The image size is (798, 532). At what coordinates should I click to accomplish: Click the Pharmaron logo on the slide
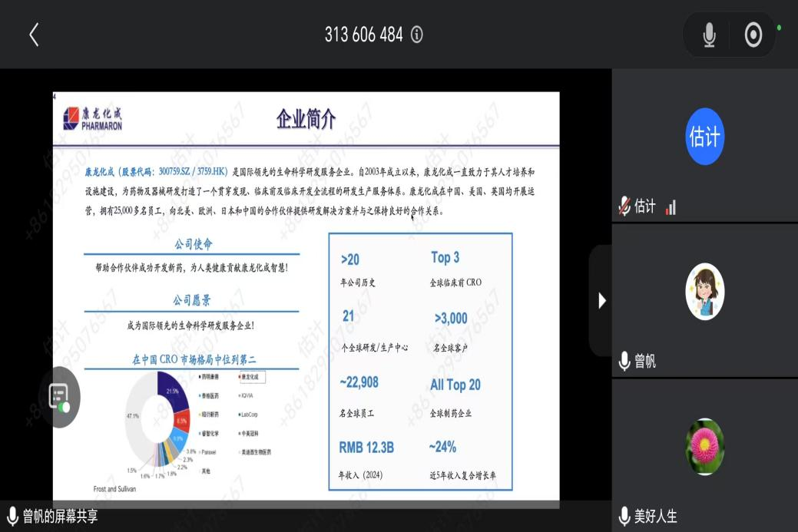click(93, 119)
